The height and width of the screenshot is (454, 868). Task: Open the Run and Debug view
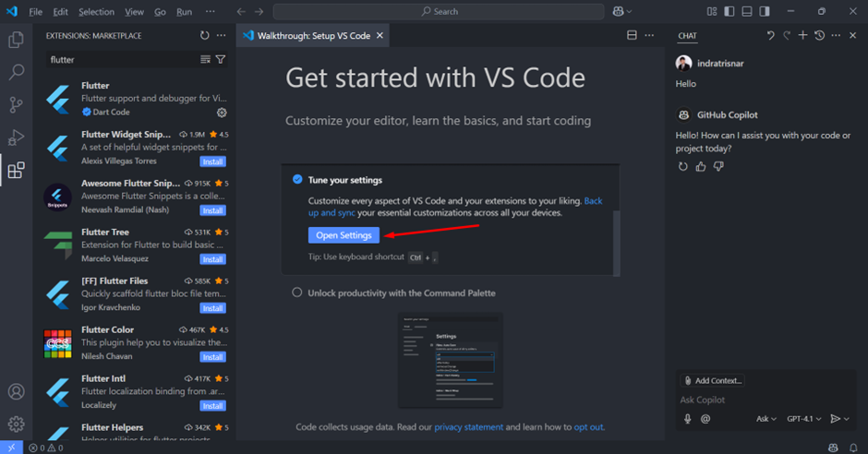pyautogui.click(x=16, y=137)
